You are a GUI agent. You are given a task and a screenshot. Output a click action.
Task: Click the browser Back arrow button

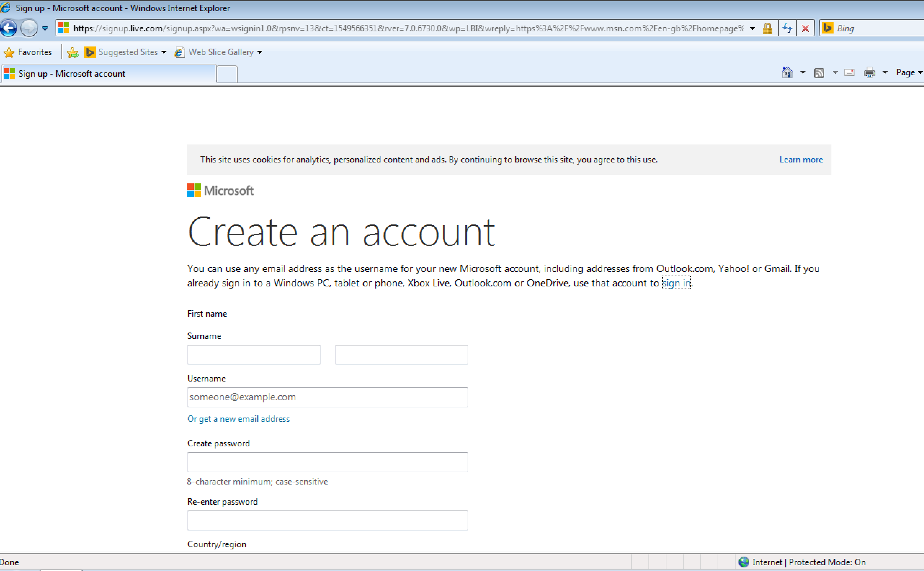click(8, 28)
